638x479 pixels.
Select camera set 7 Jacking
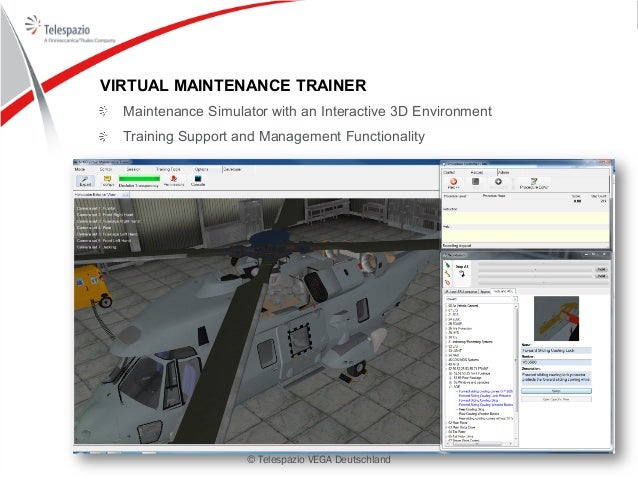[x=97, y=247]
